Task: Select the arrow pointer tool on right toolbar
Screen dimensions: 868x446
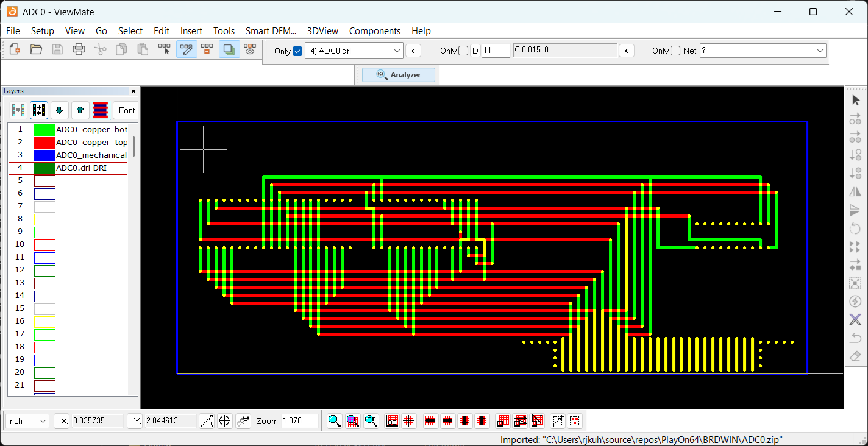Action: [x=855, y=99]
